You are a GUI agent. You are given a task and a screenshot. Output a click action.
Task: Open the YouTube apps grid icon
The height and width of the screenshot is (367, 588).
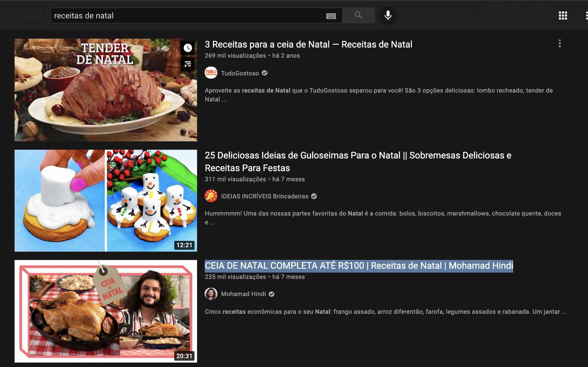pos(563,16)
